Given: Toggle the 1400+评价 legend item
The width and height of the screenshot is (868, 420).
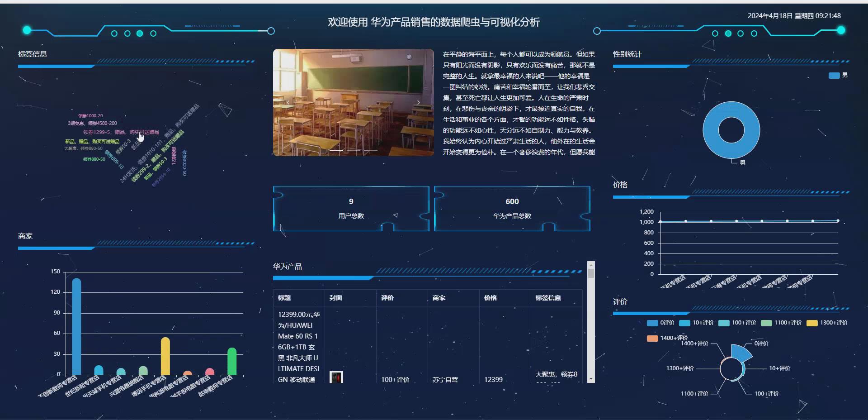Looking at the screenshot, I should click(x=667, y=338).
